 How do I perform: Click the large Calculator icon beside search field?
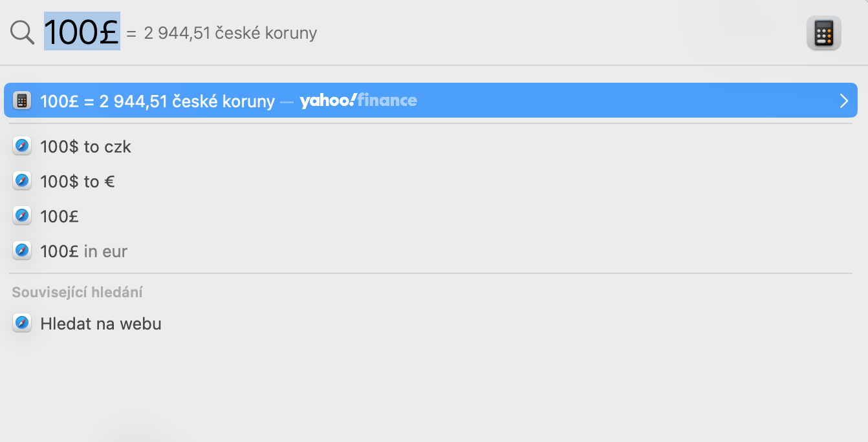(x=823, y=33)
